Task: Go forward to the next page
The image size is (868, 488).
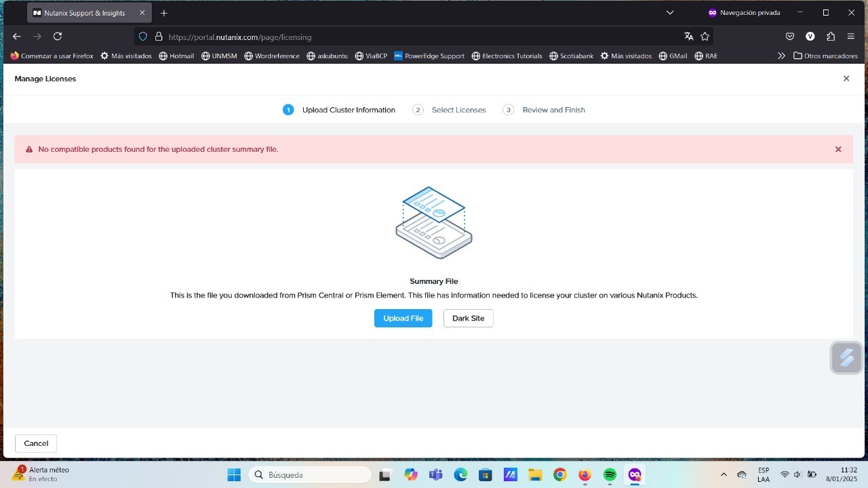Action: tap(37, 37)
